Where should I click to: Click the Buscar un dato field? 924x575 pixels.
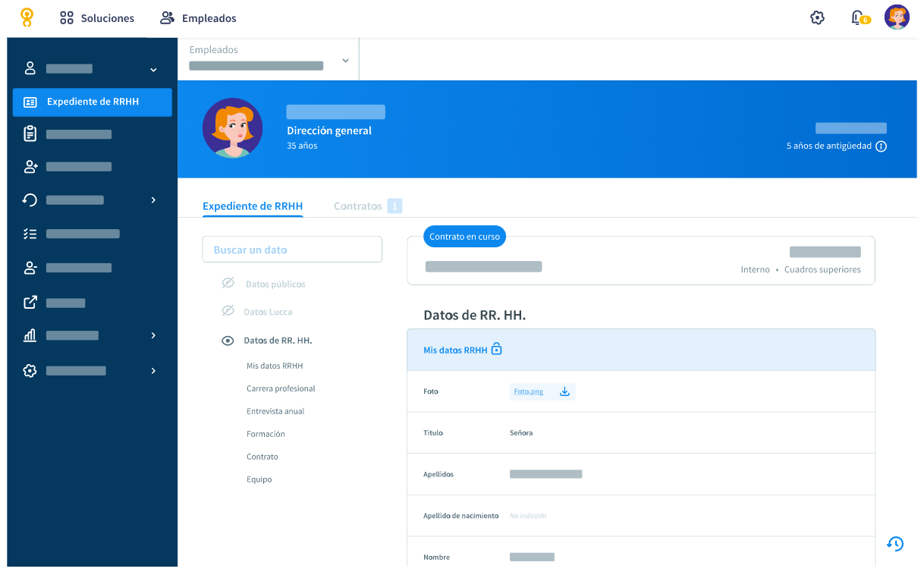tap(292, 250)
